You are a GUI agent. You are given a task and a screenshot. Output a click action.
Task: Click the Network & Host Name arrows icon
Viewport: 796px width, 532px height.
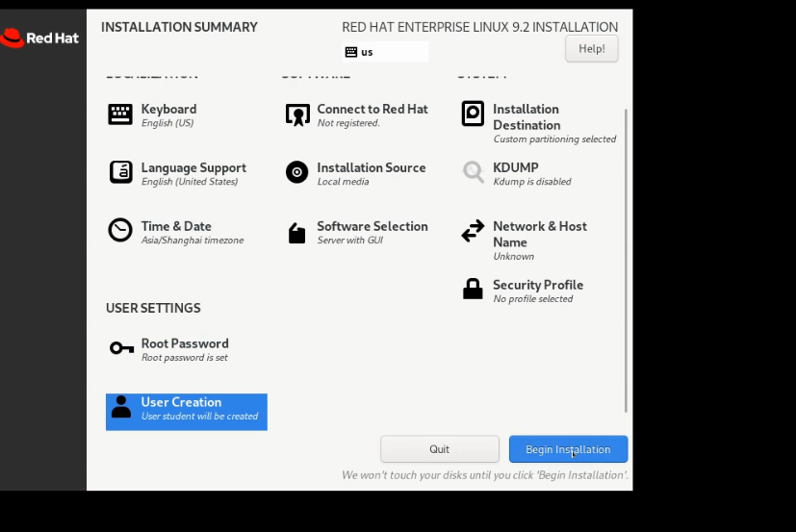pyautogui.click(x=473, y=231)
